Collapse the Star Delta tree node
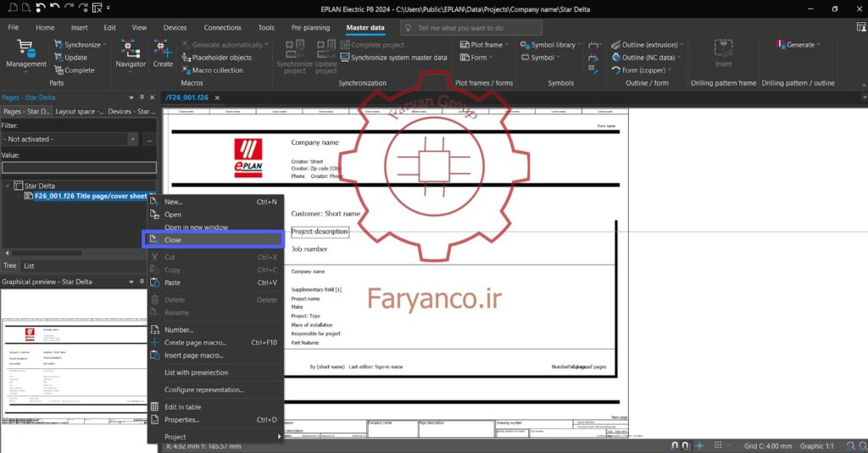Viewport: 868px width, 453px height. pos(7,186)
